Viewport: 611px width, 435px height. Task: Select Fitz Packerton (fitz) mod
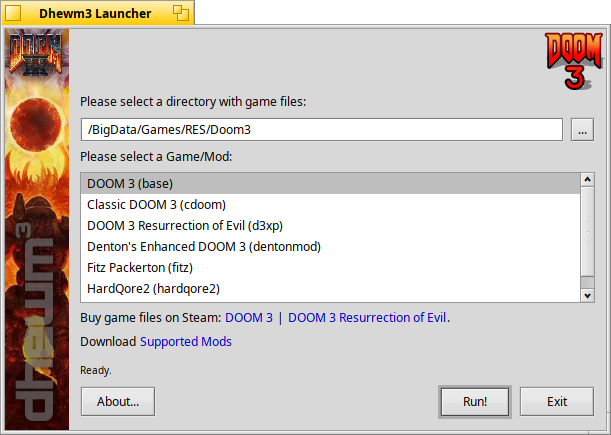point(330,268)
